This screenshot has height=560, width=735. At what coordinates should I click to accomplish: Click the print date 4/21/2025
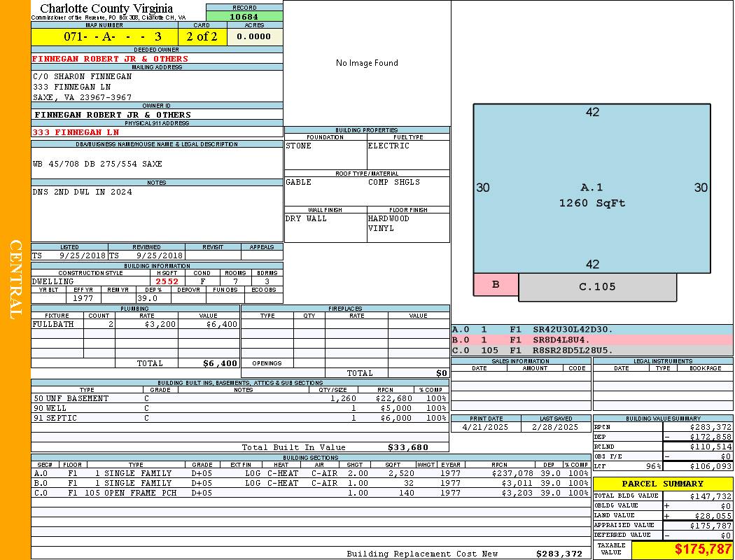[486, 426]
